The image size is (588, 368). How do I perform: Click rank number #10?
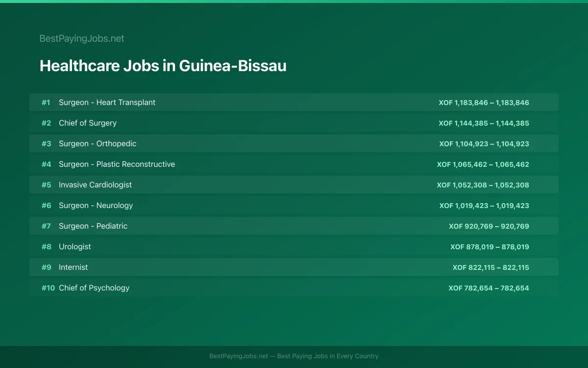pos(48,288)
